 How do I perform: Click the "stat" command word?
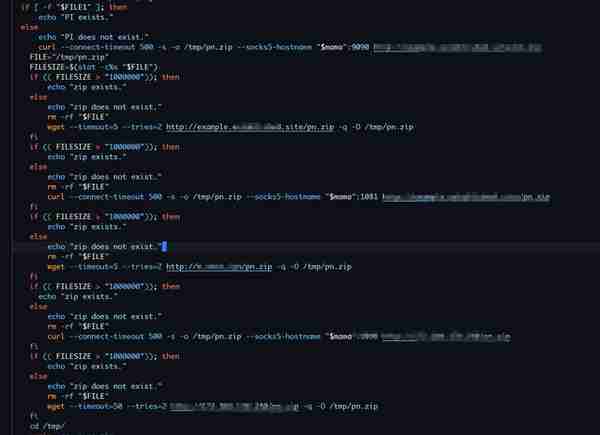point(86,67)
